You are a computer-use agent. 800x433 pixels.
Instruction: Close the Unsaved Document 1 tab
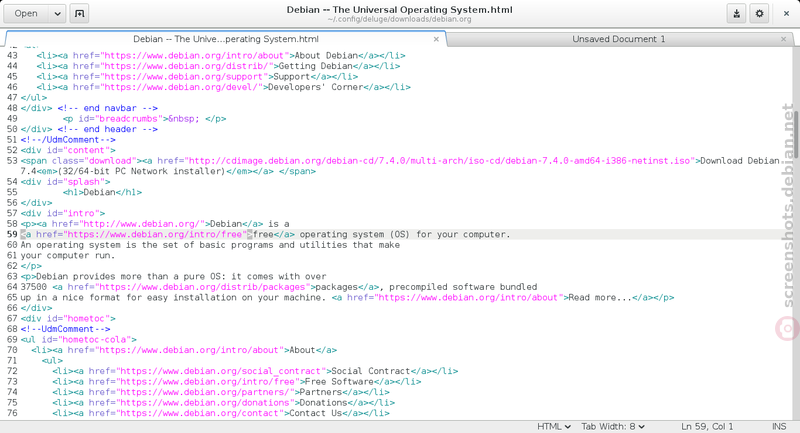pyautogui.click(x=783, y=39)
